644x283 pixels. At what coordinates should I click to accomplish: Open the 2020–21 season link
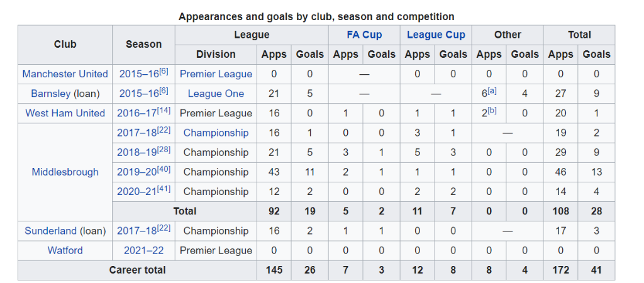pos(136,192)
